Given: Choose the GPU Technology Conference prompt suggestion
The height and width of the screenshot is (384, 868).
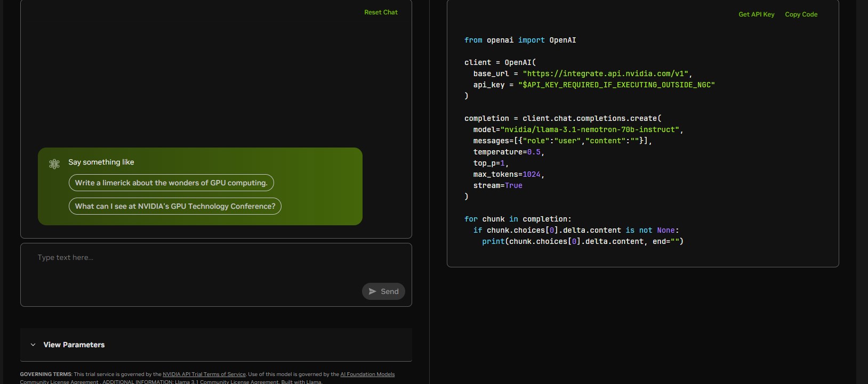Looking at the screenshot, I should 175,206.
